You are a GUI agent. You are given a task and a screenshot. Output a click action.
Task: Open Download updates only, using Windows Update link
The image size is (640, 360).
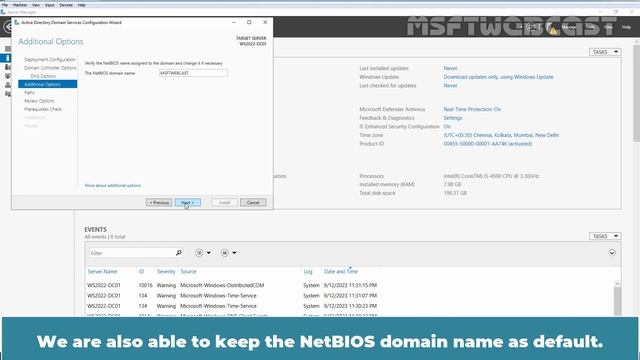click(498, 77)
